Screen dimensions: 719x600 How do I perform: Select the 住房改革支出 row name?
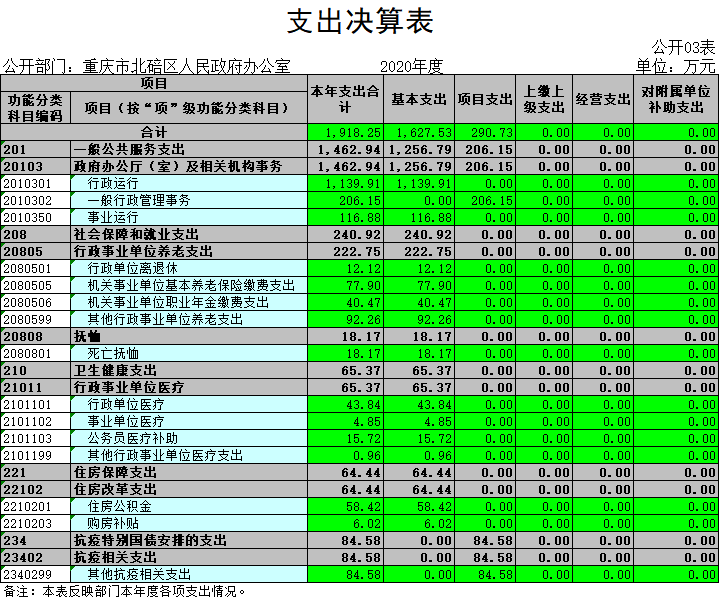189,489
